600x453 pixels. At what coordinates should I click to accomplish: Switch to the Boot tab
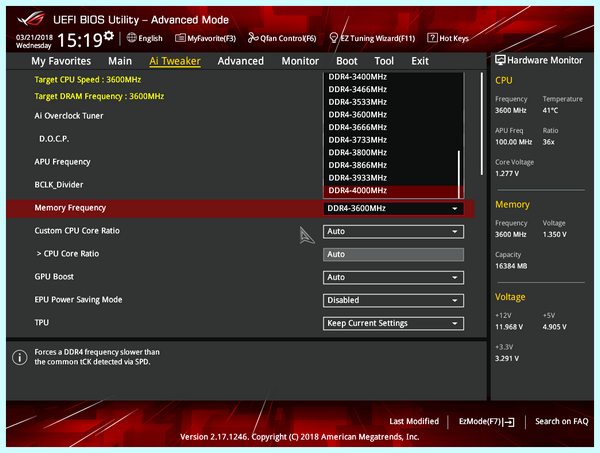pos(347,61)
